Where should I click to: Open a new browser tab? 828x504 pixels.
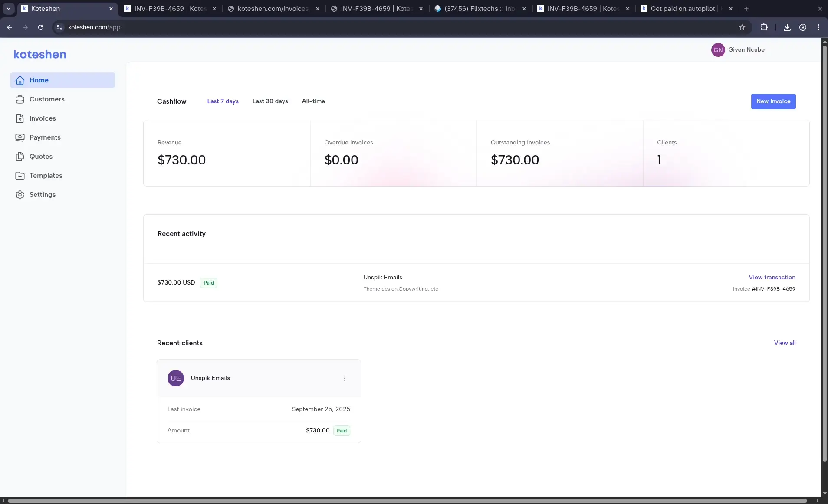pyautogui.click(x=746, y=9)
